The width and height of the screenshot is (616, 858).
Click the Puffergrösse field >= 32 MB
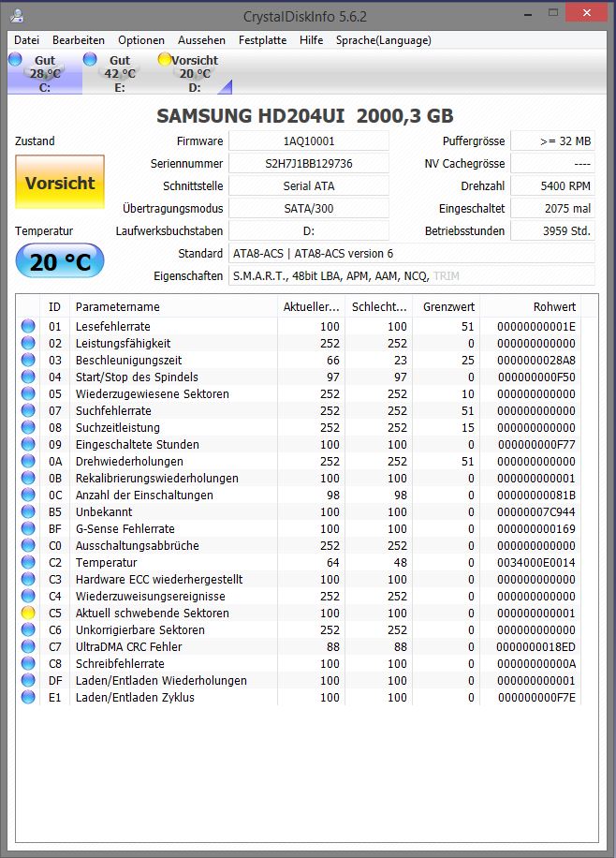tap(552, 141)
